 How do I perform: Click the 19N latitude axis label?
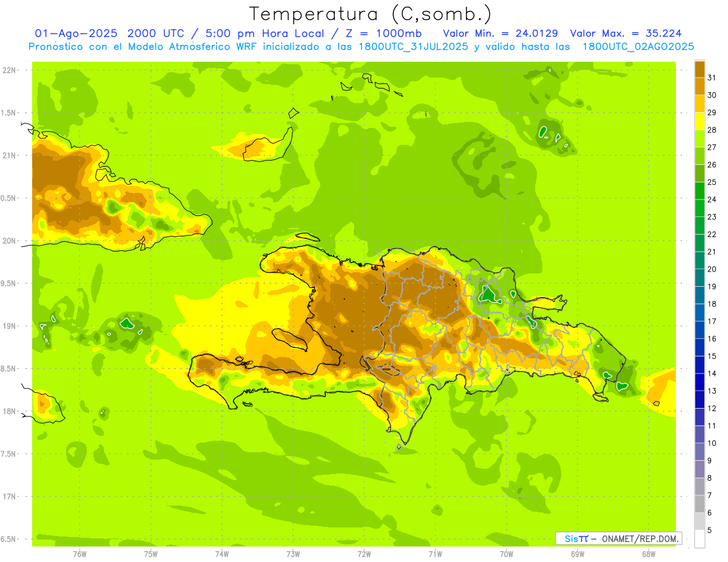pyautogui.click(x=10, y=326)
